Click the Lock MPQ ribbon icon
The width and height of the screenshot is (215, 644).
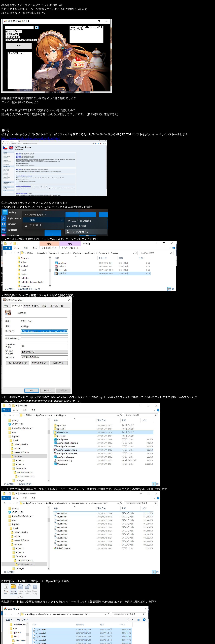pos(21,589)
